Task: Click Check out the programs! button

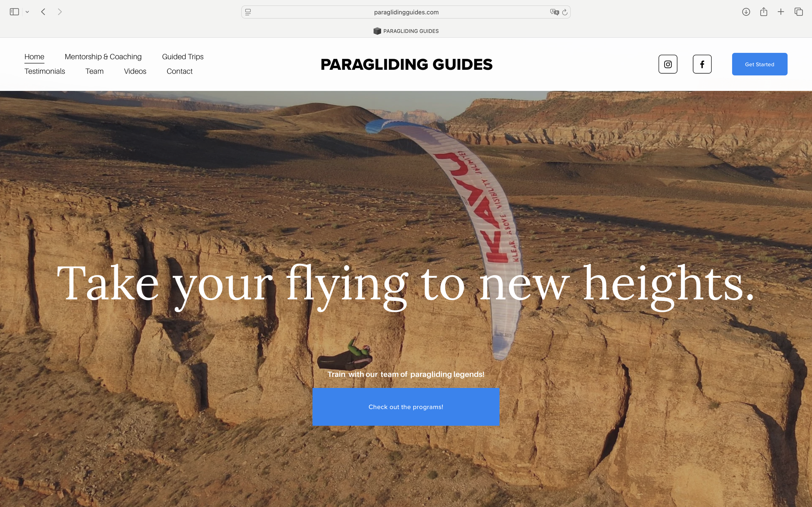Action: [406, 407]
